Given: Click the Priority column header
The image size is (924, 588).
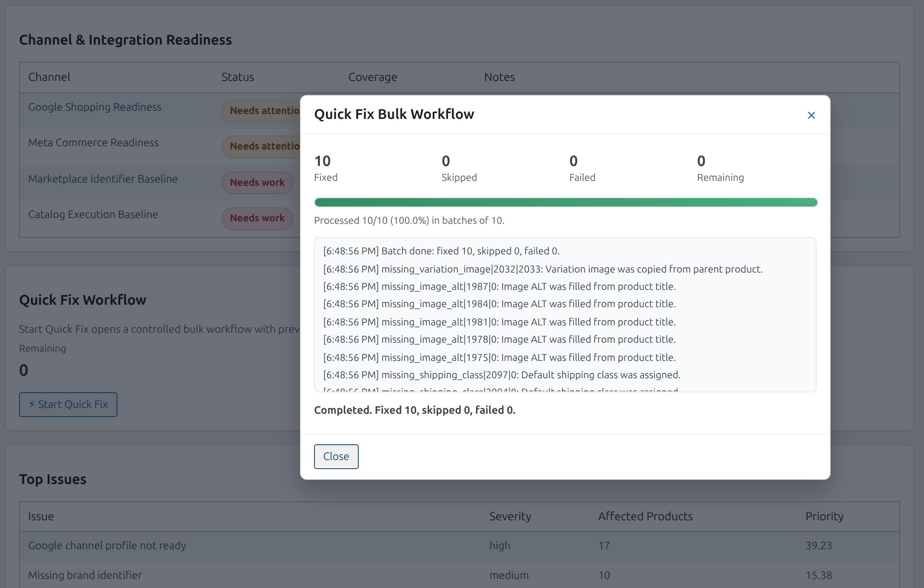Looking at the screenshot, I should tap(824, 516).
